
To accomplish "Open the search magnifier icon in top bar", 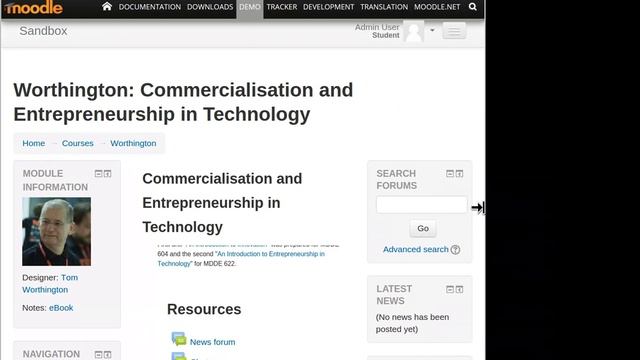I will click(473, 7).
